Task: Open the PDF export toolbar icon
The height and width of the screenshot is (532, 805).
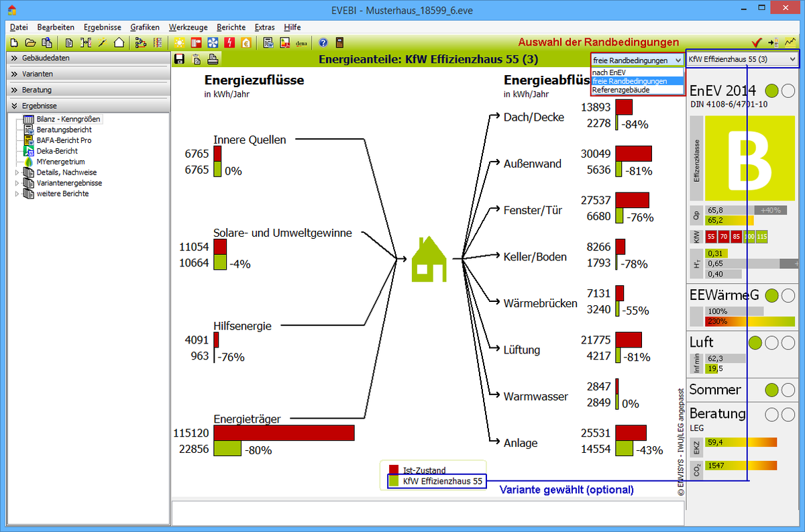Action: (284, 42)
